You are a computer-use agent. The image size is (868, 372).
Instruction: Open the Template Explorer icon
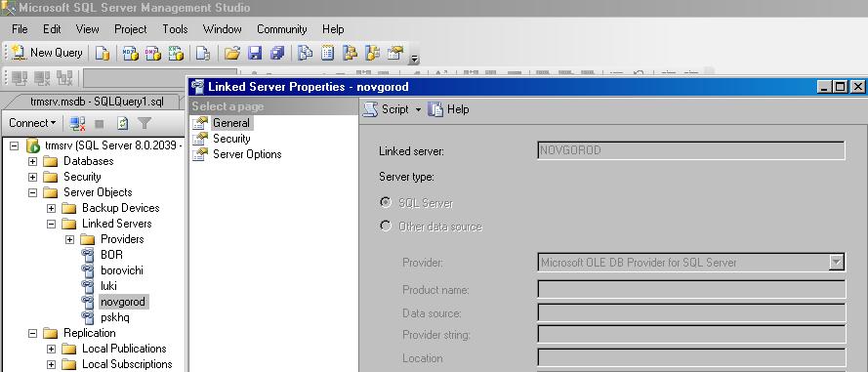coord(373,53)
